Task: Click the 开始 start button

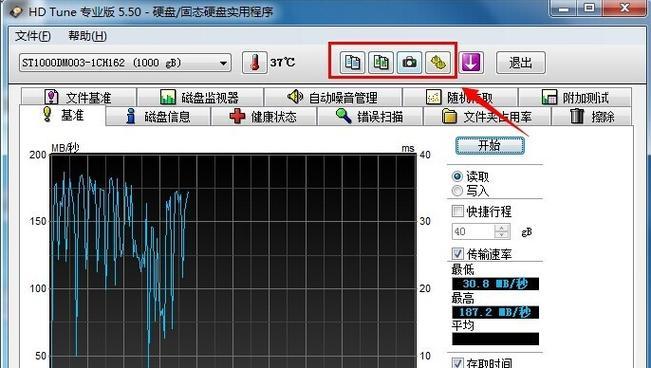Action: (489, 146)
